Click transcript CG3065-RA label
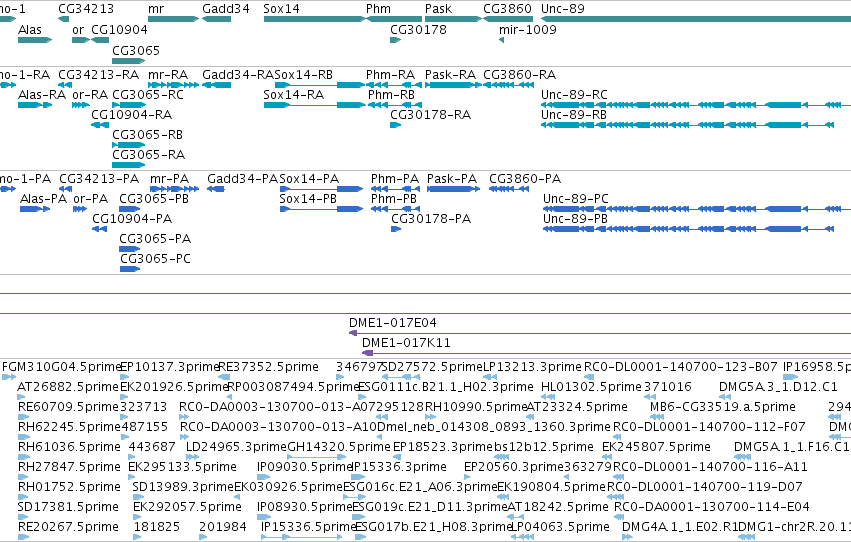The image size is (851, 542). 149,155
